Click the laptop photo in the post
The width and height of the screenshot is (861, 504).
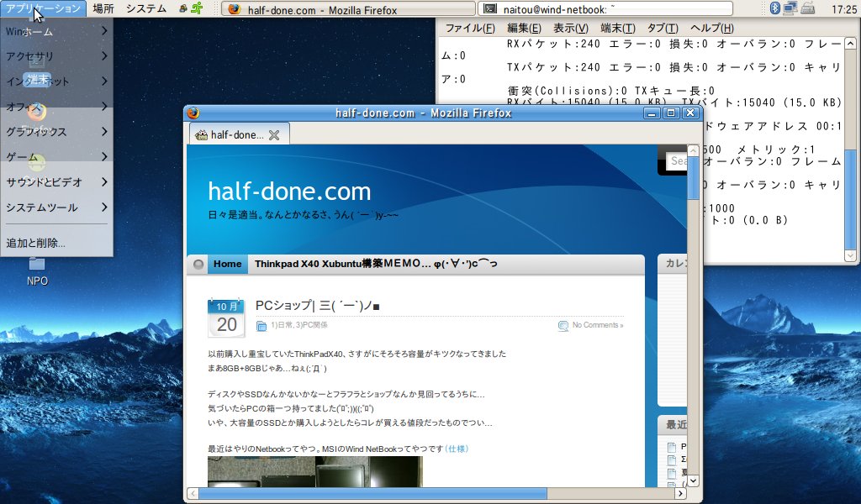point(315,471)
